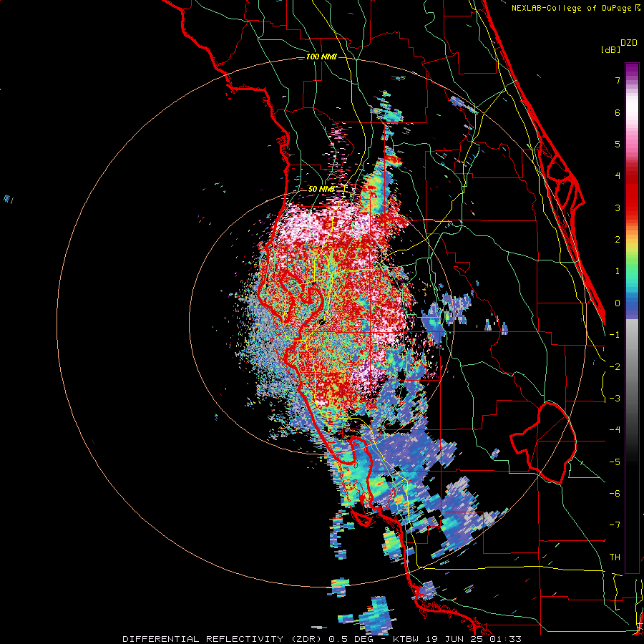Click the '-6' value on color scale

pyautogui.click(x=615, y=494)
